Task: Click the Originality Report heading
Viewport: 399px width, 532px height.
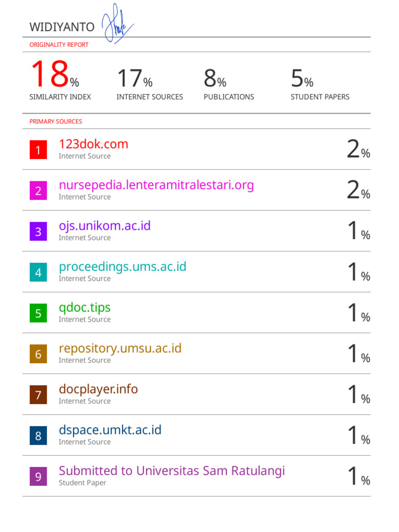Action: 59,45
